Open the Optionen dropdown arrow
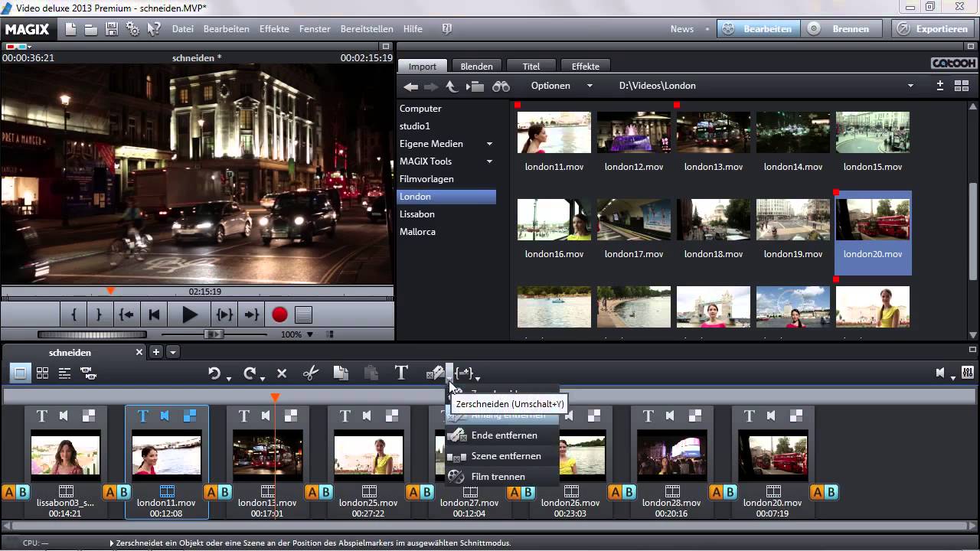This screenshot has width=980, height=551. tap(590, 86)
